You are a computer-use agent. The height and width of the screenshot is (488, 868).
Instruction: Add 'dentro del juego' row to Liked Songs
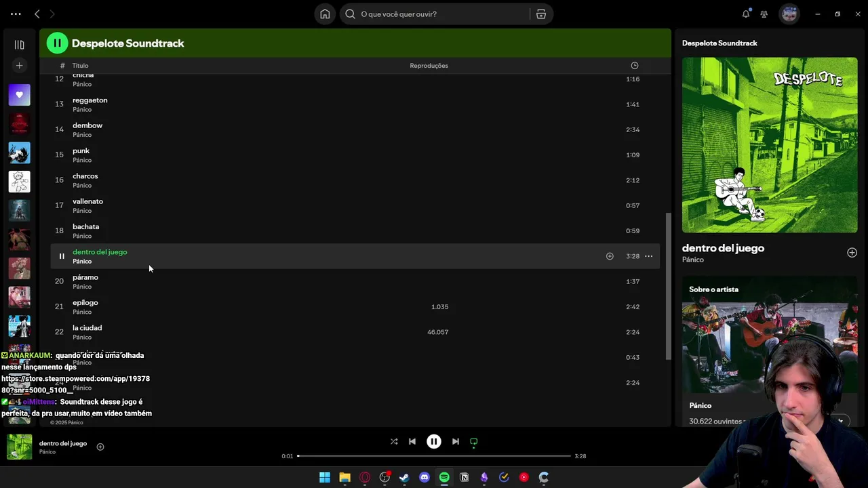coord(610,256)
